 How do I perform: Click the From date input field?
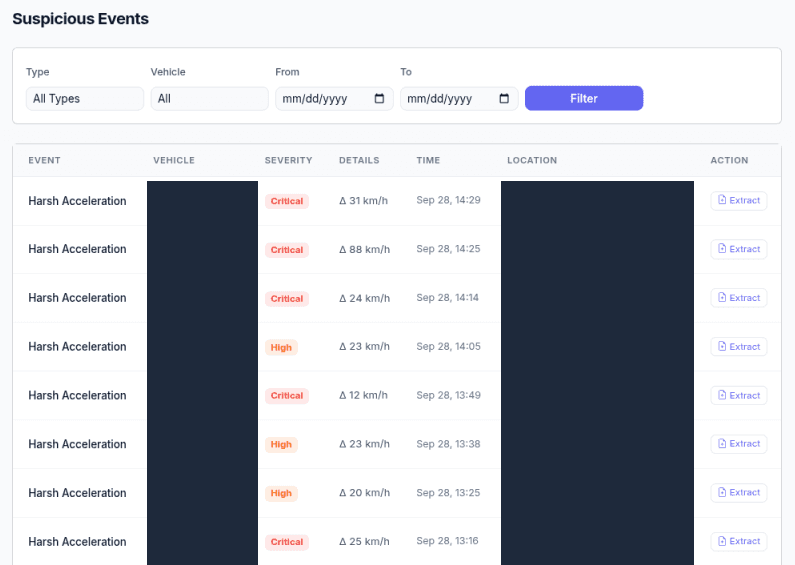pyautogui.click(x=334, y=98)
